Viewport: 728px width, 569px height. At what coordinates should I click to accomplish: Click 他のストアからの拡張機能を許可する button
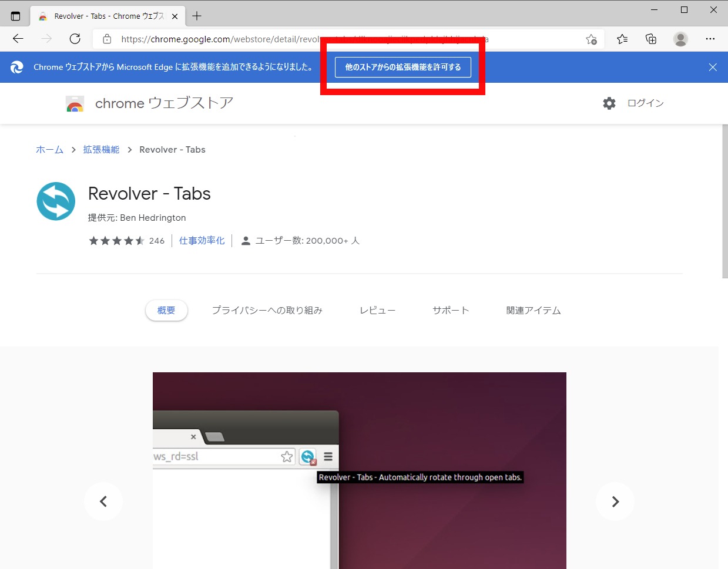[x=402, y=68]
